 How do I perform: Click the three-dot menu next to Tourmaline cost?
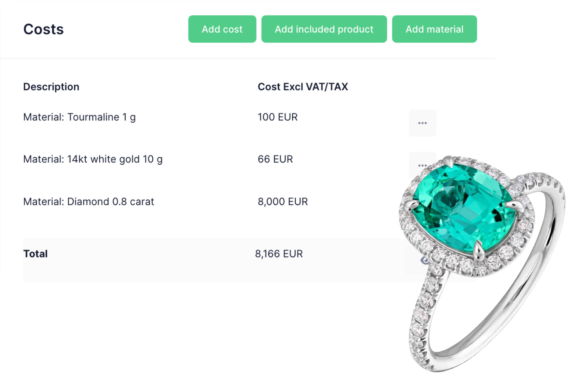(x=422, y=123)
